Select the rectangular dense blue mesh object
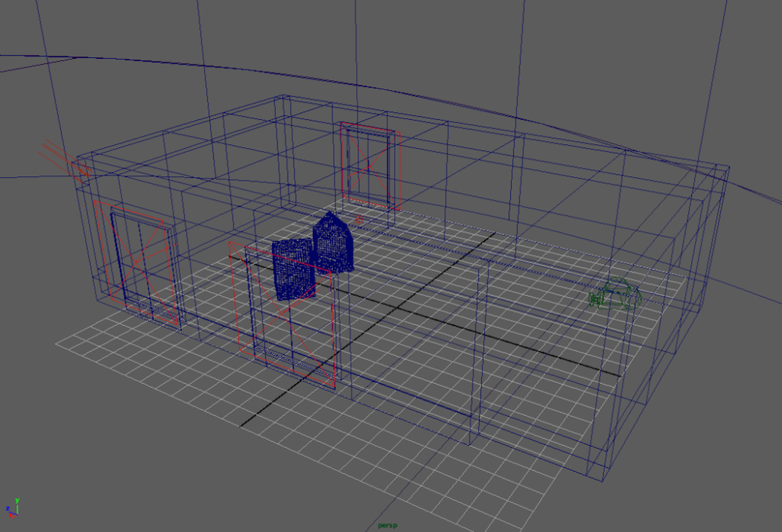 [293, 270]
